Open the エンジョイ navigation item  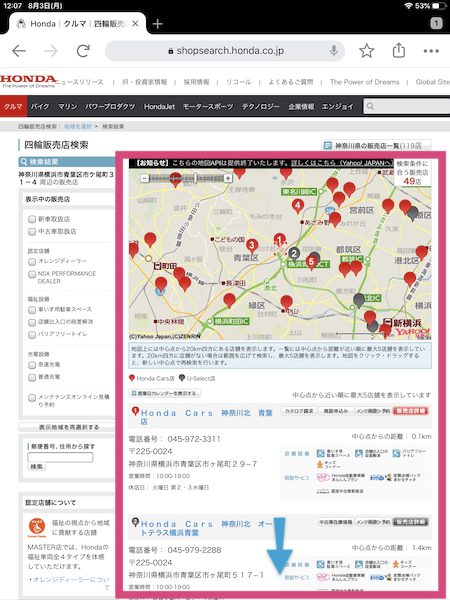coord(338,106)
